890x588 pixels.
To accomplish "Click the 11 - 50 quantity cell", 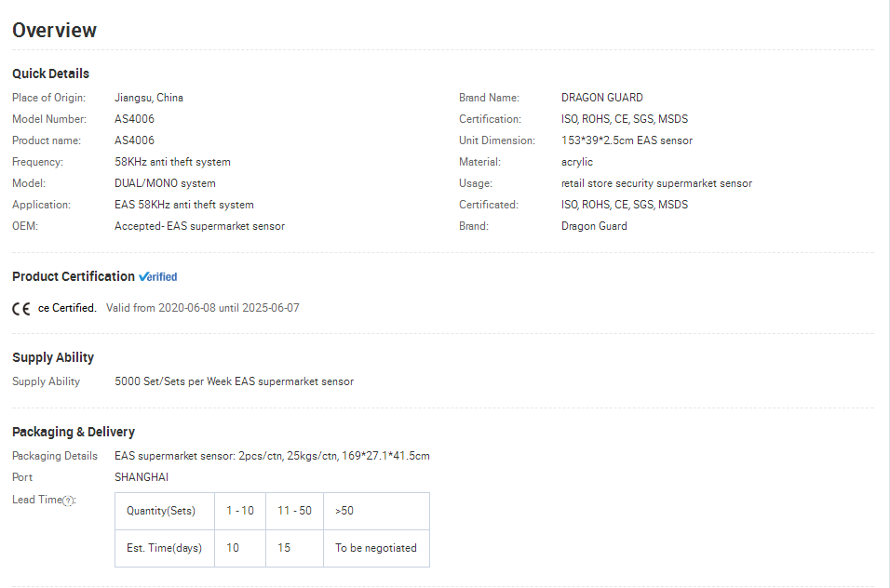I will coord(294,511).
